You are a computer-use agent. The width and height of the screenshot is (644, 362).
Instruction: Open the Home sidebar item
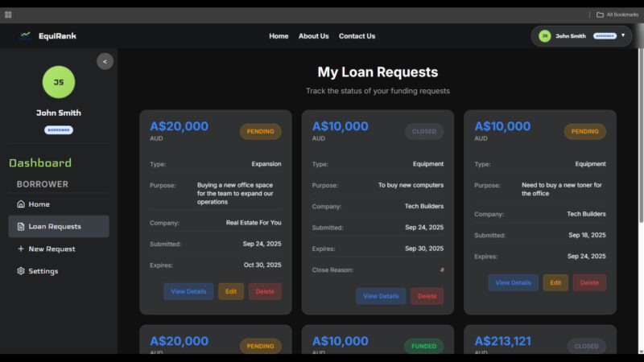[x=39, y=204]
